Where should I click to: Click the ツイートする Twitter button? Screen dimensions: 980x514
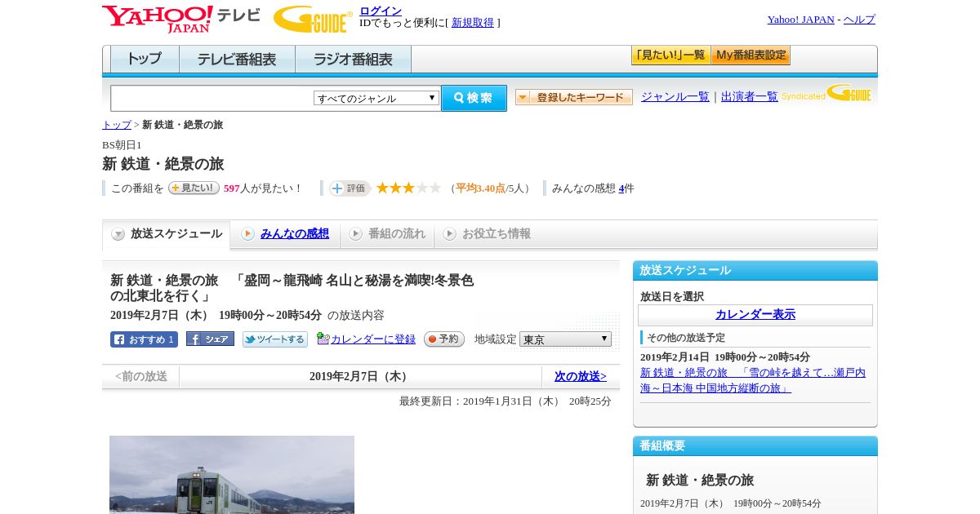click(x=275, y=339)
